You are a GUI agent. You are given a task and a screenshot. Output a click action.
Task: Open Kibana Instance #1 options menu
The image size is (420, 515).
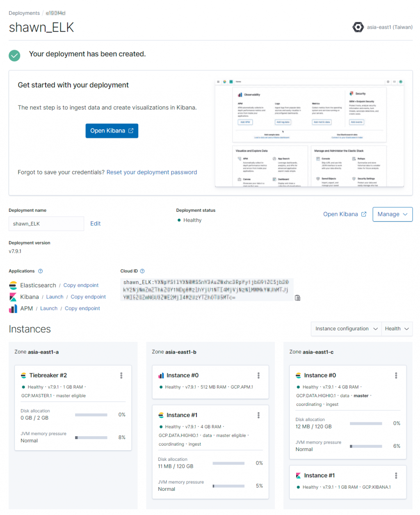[x=396, y=476]
